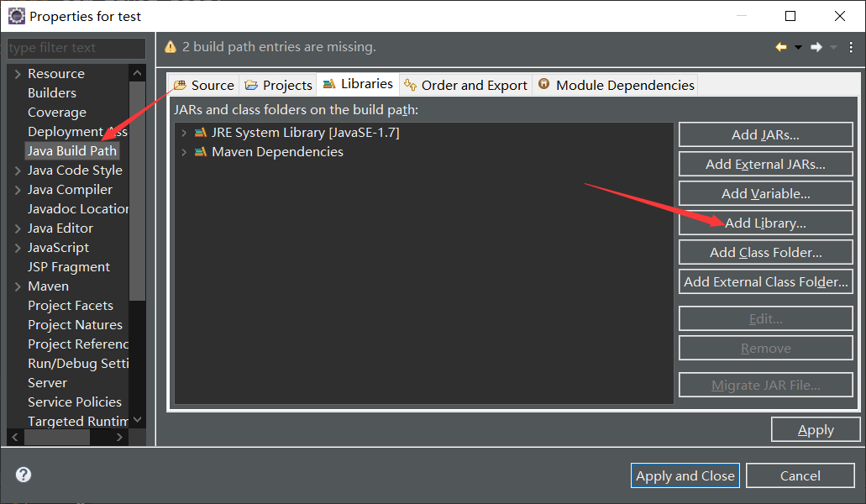Click the Eclipse window icon in title bar
Image resolution: width=866 pixels, height=504 pixels.
point(17,16)
